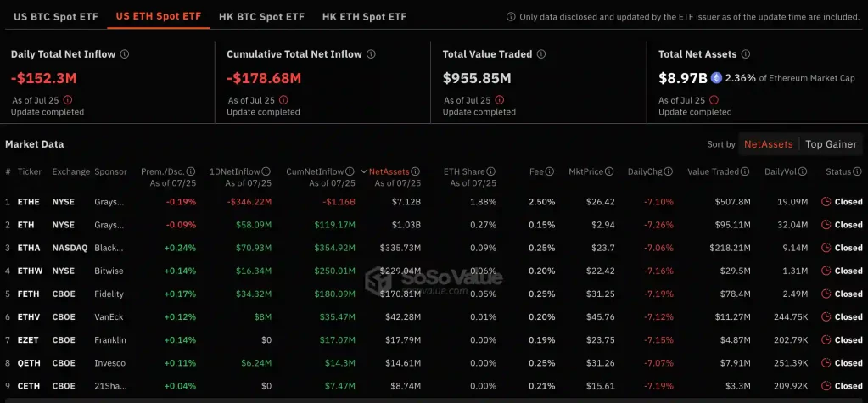This screenshot has width=868, height=403.
Task: Click the clock icon in ETHE row status
Action: (x=826, y=202)
